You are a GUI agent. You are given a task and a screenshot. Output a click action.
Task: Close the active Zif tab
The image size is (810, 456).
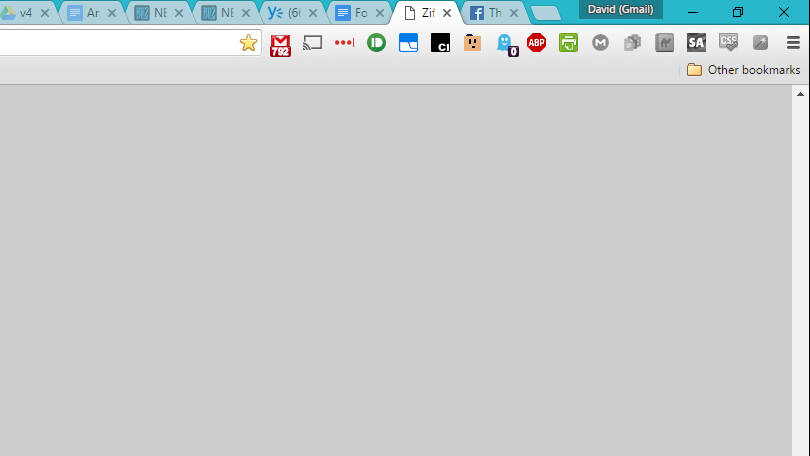(447, 14)
